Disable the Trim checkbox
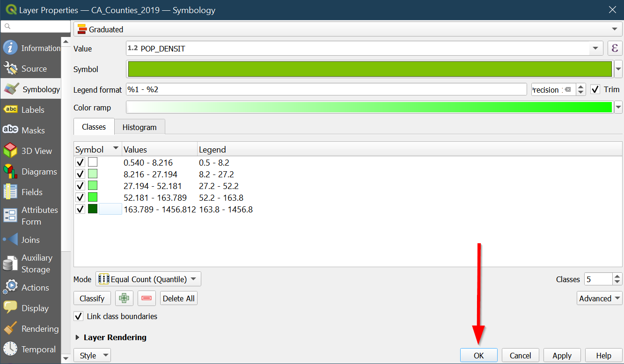This screenshot has height=364, width=624. point(595,89)
